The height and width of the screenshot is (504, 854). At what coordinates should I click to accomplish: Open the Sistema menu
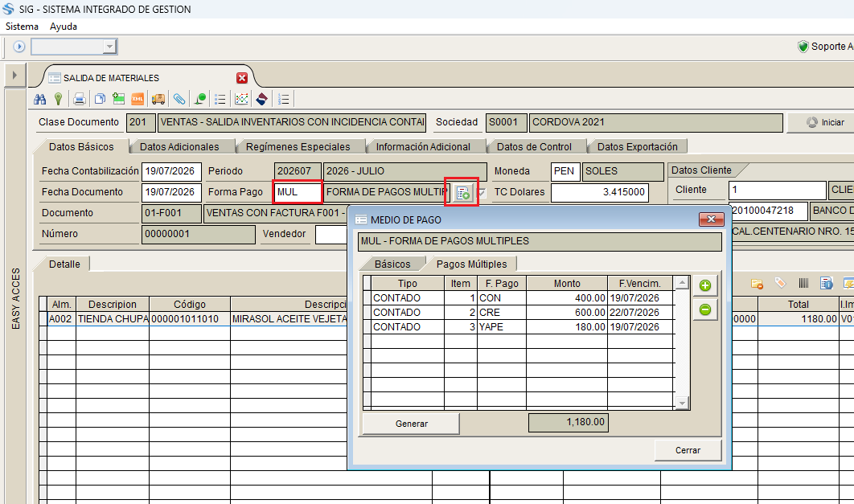tap(22, 27)
